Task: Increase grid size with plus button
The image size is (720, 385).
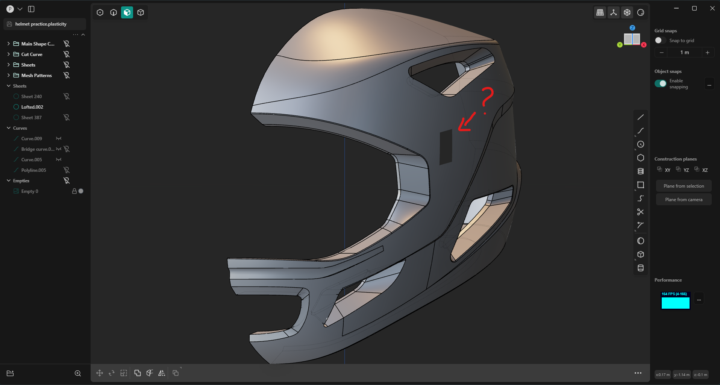Action: pos(707,52)
